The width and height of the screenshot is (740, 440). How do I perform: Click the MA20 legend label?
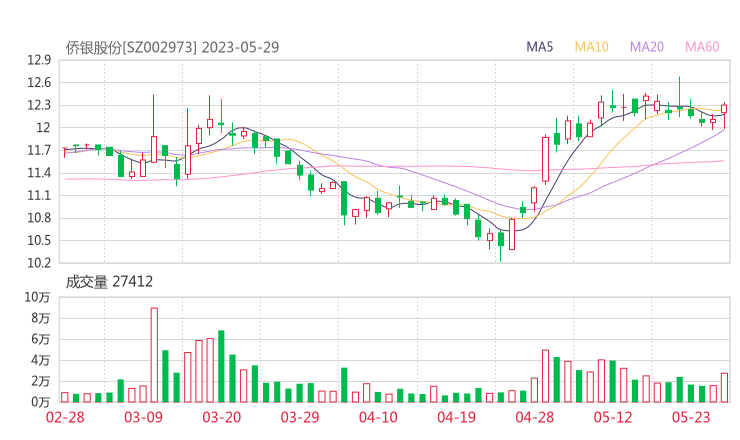[647, 47]
